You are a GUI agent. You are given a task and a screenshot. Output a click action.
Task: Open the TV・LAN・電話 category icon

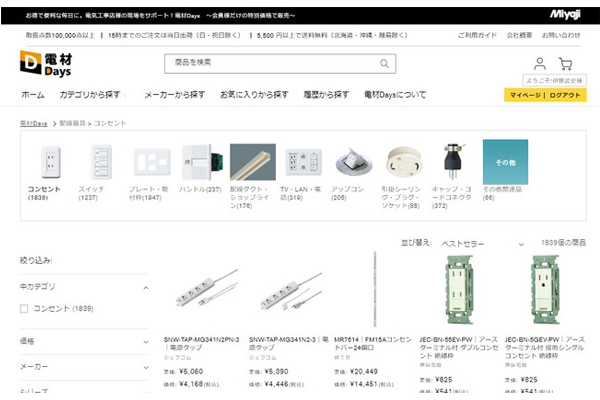point(303,160)
